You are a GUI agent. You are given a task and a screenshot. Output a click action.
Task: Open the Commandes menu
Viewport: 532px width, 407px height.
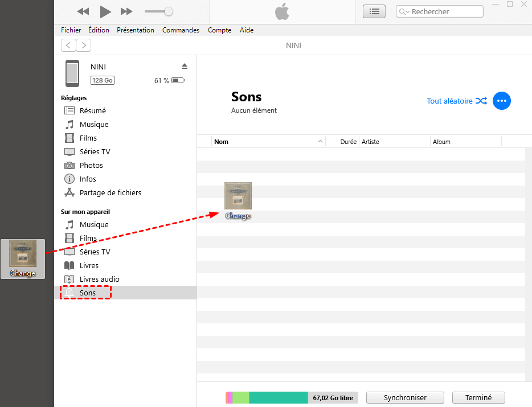point(181,30)
